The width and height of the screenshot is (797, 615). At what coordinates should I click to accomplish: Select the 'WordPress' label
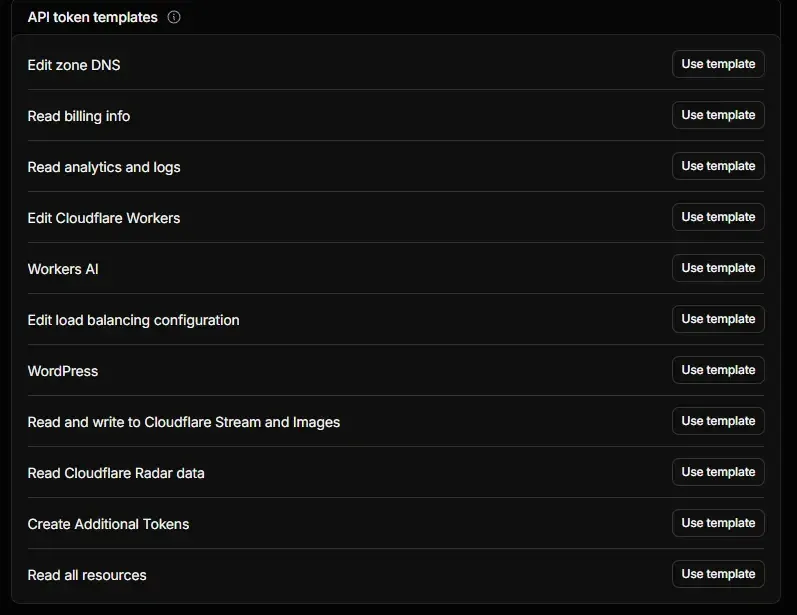click(63, 371)
